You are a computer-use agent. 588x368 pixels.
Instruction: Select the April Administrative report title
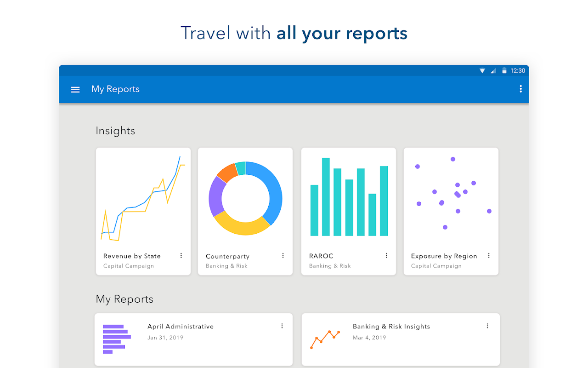[x=181, y=326]
